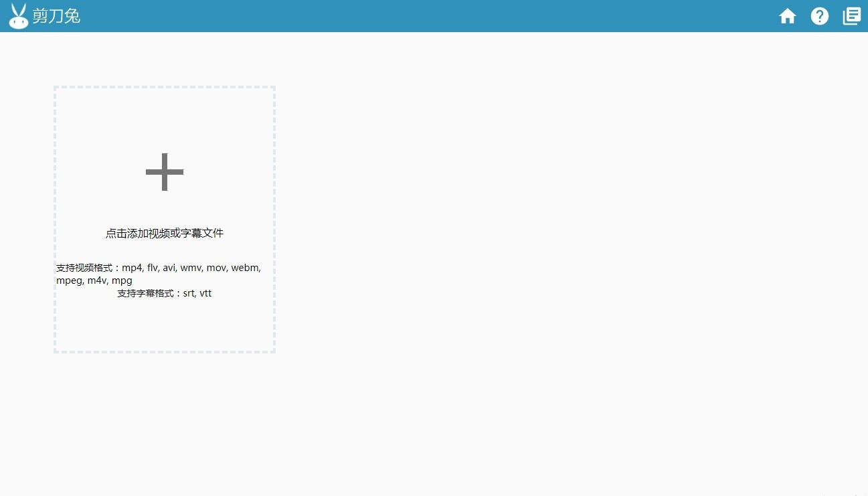Screen dimensions: 868x496
Task: Click empty space below the formats text inside the upload box
Action: (x=165, y=325)
